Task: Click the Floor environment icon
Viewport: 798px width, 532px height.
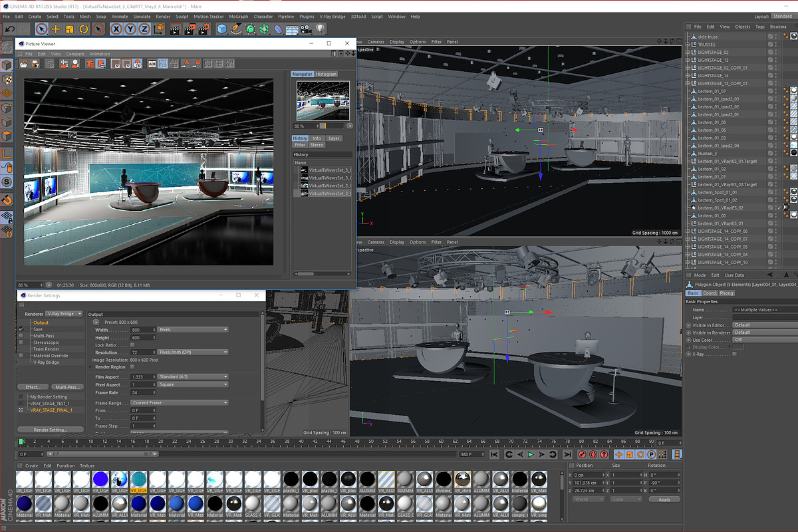Action: tap(292, 29)
